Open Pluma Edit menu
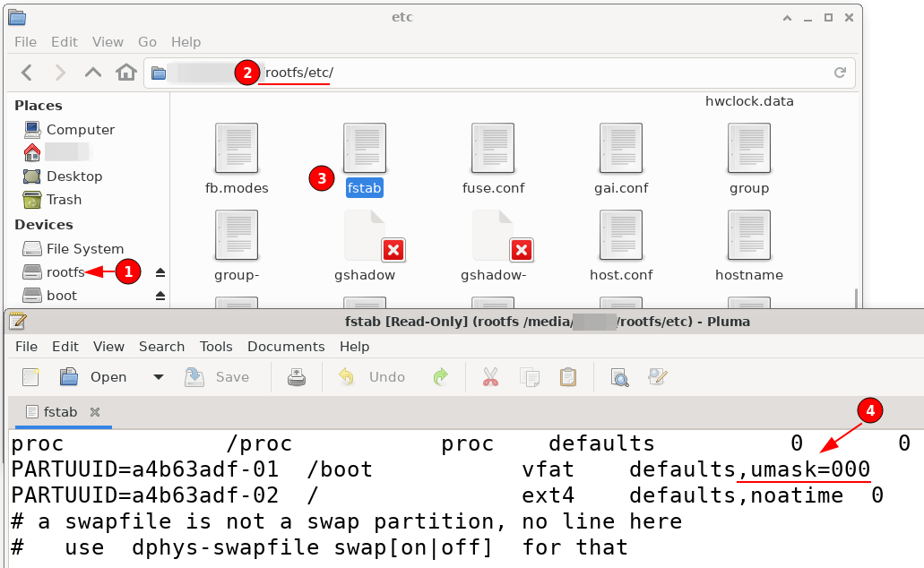924x568 pixels. point(65,347)
